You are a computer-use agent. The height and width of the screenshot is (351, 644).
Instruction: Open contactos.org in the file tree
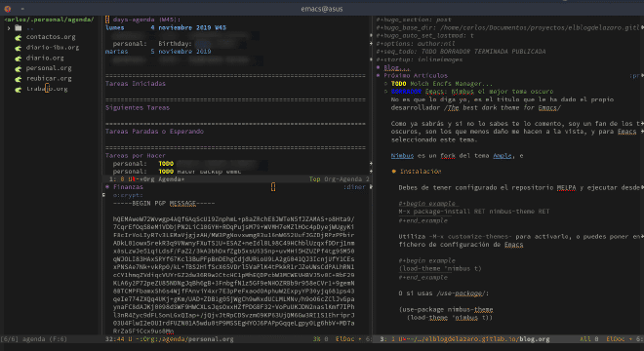click(x=51, y=37)
